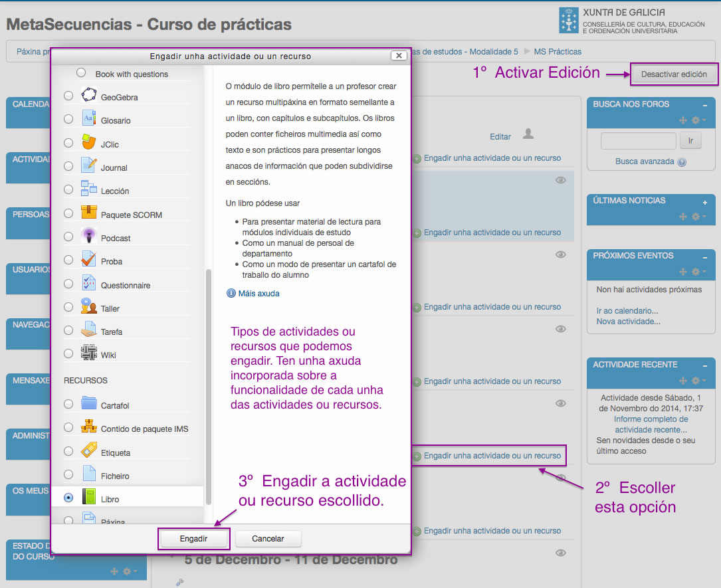Select the JClic activity icon
This screenshot has width=721, height=588.
click(x=89, y=142)
